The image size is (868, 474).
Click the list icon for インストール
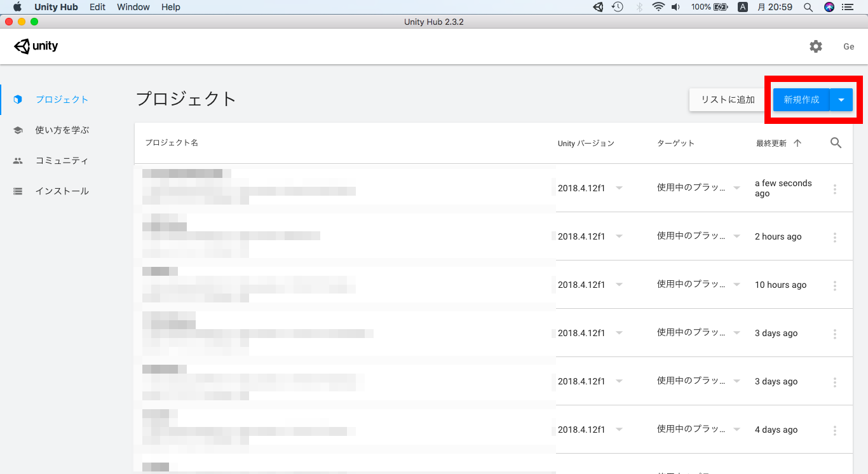[18, 191]
